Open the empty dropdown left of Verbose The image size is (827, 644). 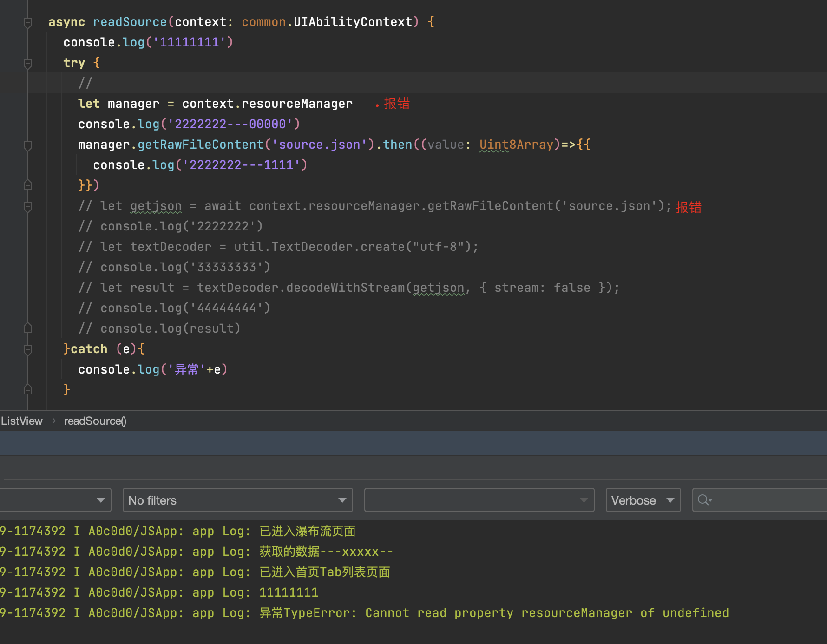click(479, 500)
